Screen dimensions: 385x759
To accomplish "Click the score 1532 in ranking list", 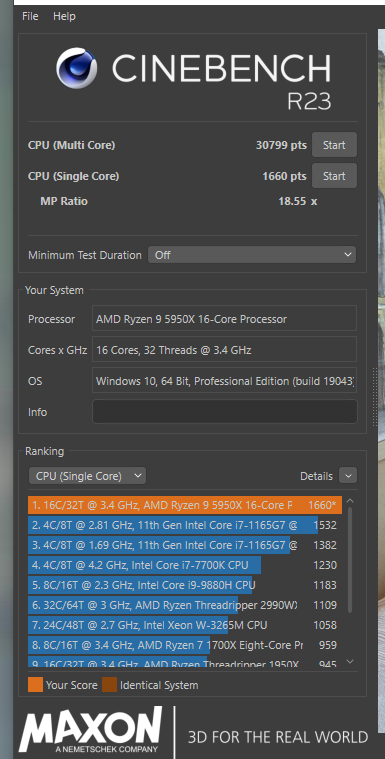I will tap(325, 525).
